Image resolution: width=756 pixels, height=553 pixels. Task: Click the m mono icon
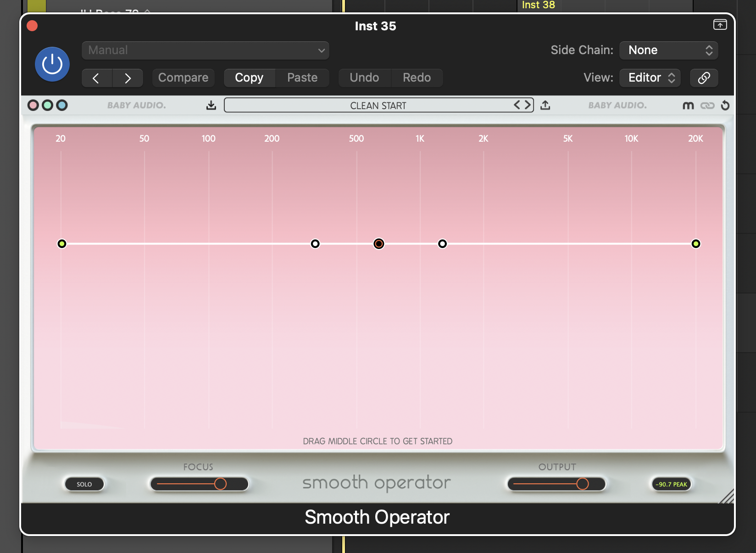[x=688, y=105]
